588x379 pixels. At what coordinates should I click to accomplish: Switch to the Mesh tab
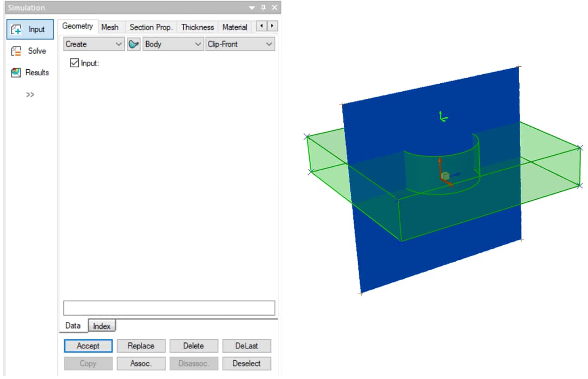point(109,27)
